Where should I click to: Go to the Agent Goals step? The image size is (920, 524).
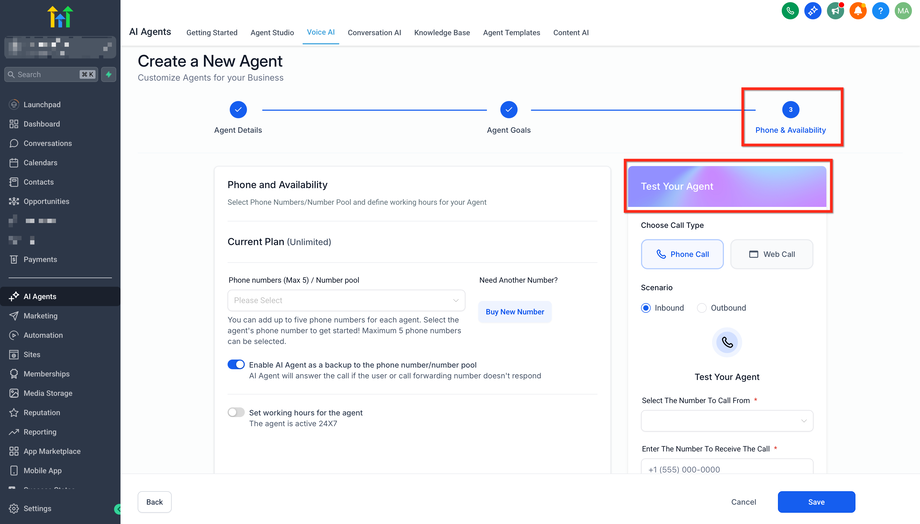(509, 117)
